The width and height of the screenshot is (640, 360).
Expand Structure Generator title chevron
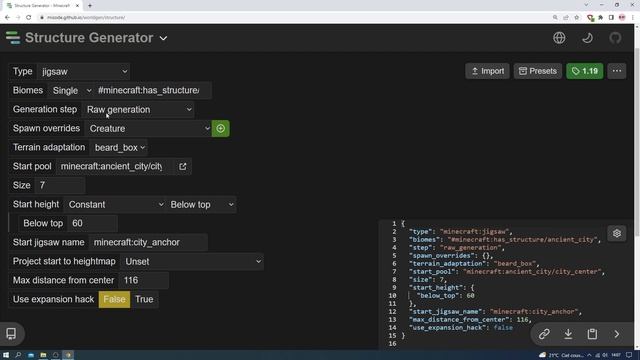[163, 38]
